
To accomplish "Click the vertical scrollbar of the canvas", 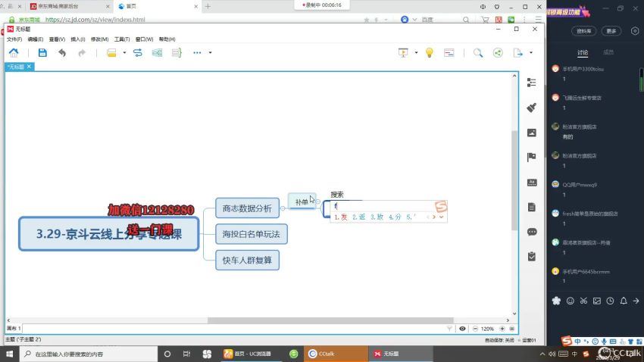I will click(514, 180).
